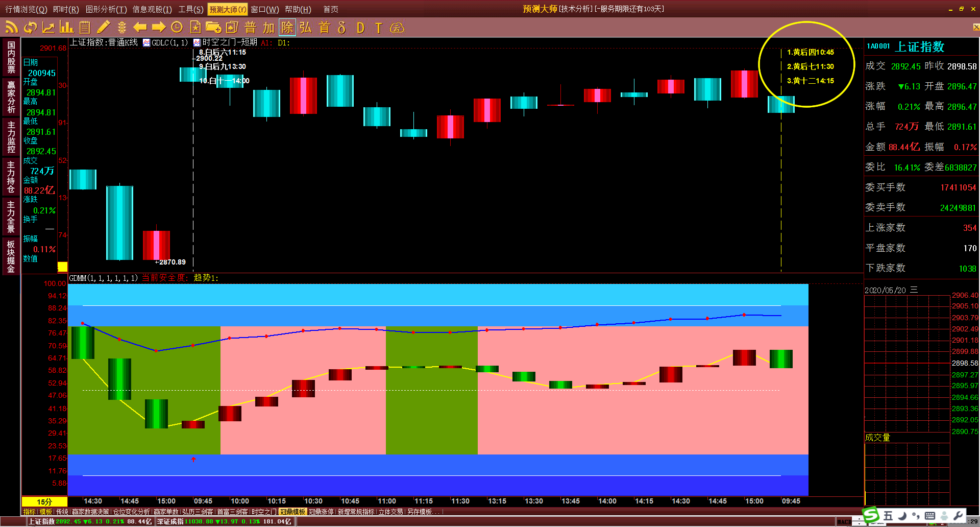This screenshot has width=980, height=527.
Task: Open the Sogou wrench settings icon
Action: 958,516
